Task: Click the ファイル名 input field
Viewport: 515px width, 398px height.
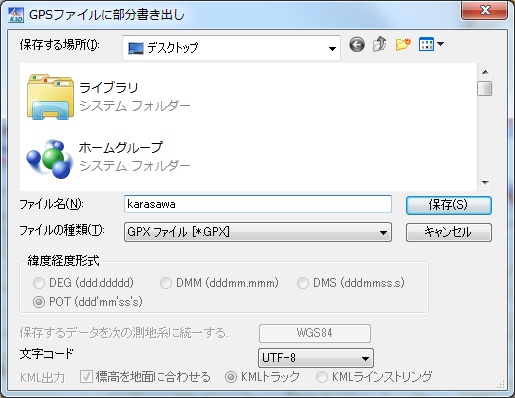Action: click(258, 204)
